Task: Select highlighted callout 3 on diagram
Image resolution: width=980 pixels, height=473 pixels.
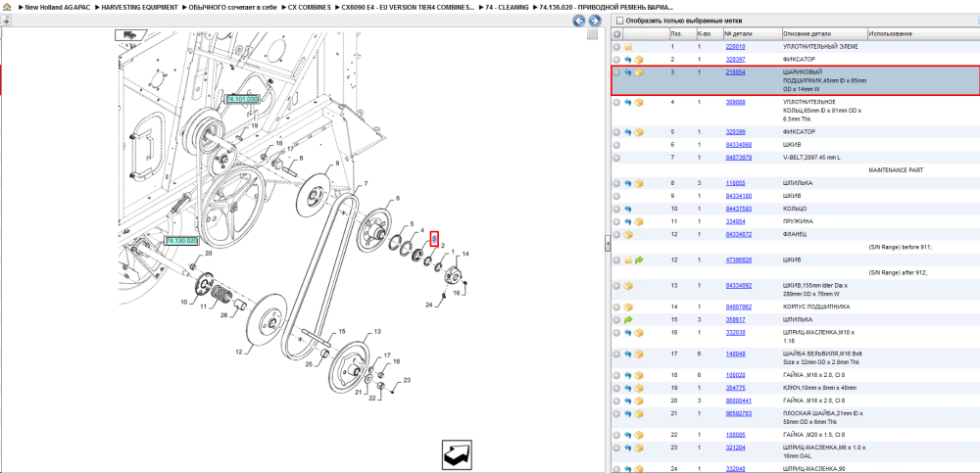Action: pos(434,239)
